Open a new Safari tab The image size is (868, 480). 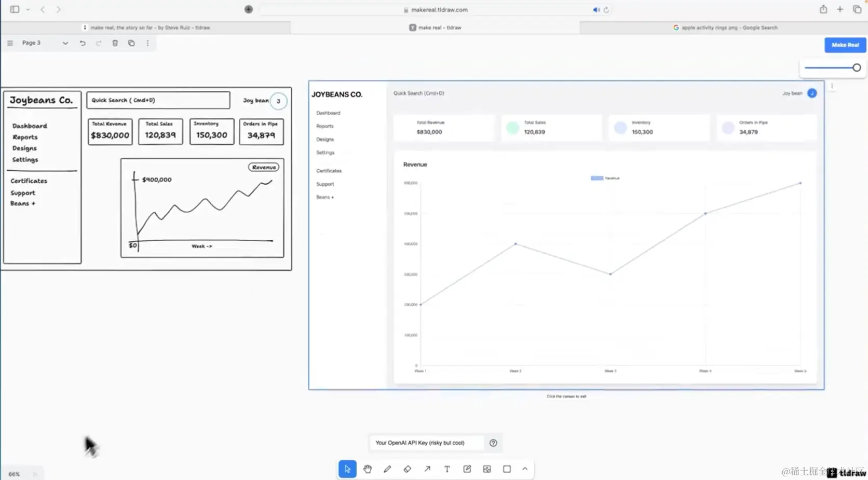[x=840, y=9]
